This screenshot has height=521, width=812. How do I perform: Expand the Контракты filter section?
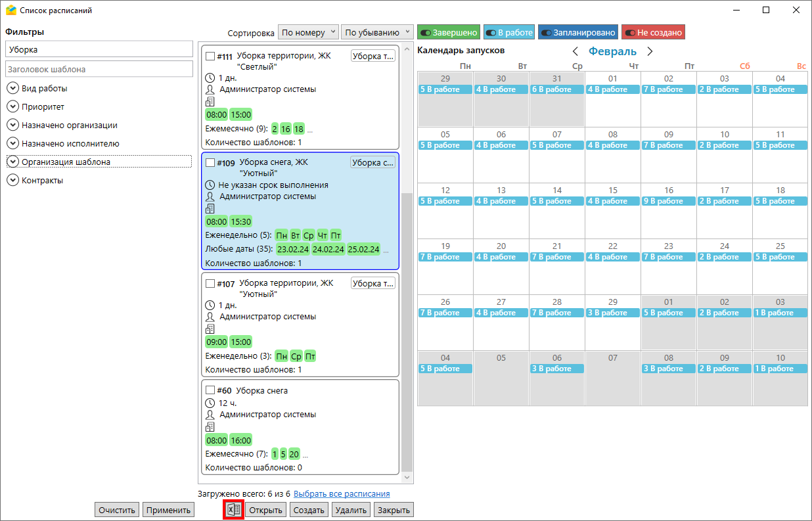coord(12,181)
